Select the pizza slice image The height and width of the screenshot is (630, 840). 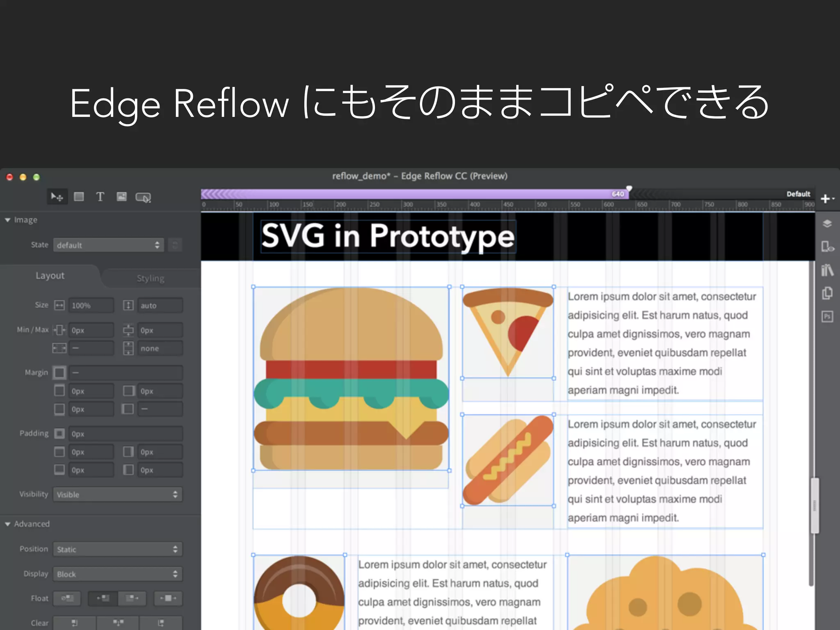[508, 333]
